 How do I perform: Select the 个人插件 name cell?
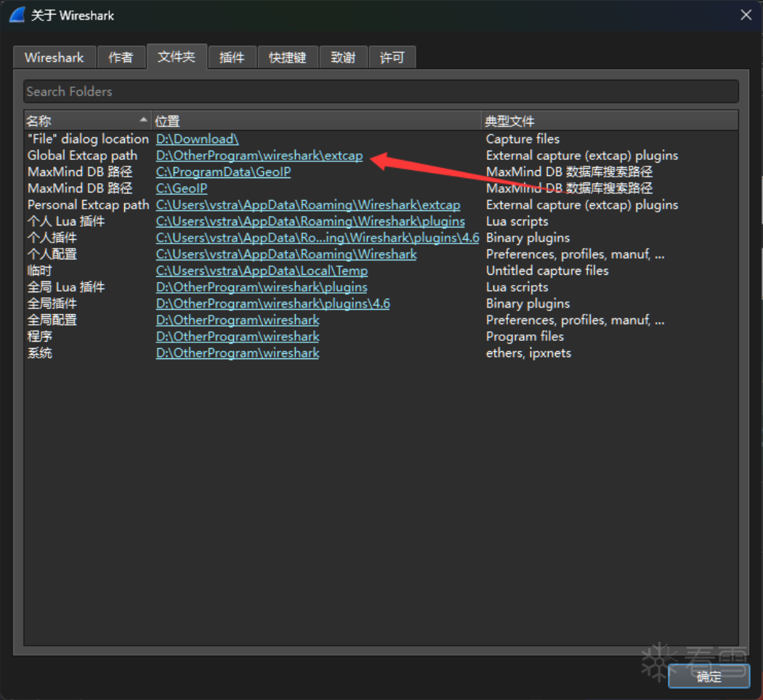[52, 238]
